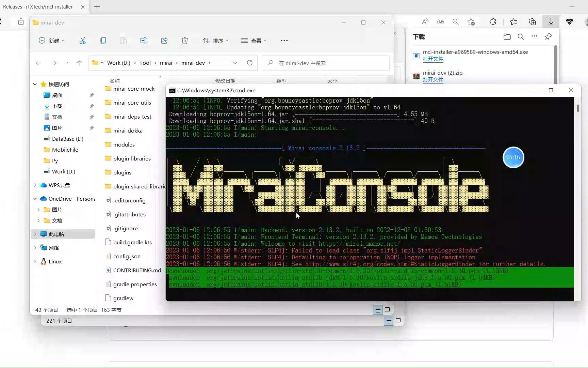Click the Share icon in Explorer toolbar
Image resolution: width=588 pixels, height=368 pixels.
(x=164, y=41)
